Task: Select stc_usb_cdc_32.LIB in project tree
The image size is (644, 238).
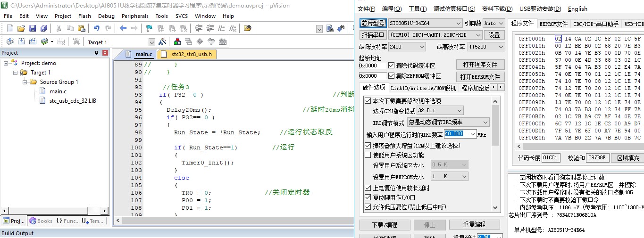Action: point(73,101)
